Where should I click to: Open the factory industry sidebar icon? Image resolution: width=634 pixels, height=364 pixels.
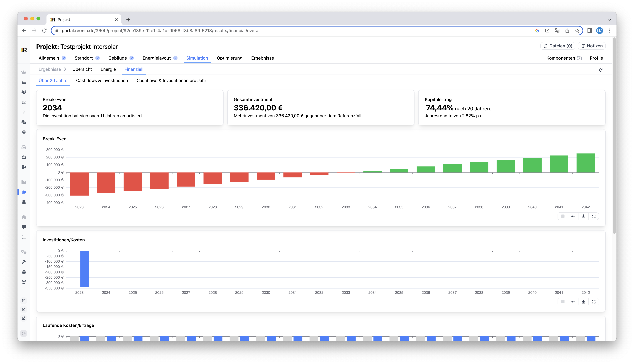coord(24,182)
